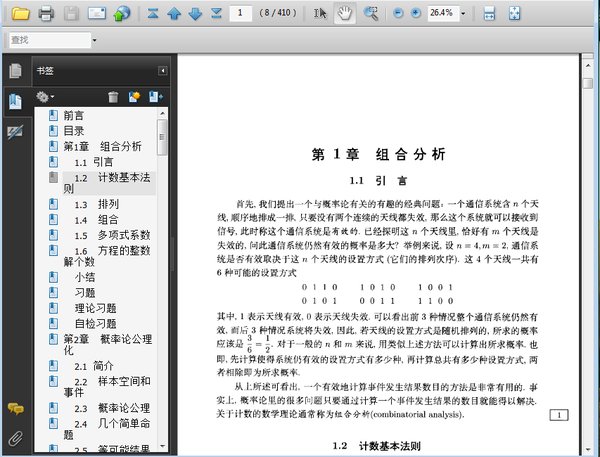Jump to bookmark 2.2 样本空间和事件
Screen dimensions: 600x457
[x=107, y=387]
